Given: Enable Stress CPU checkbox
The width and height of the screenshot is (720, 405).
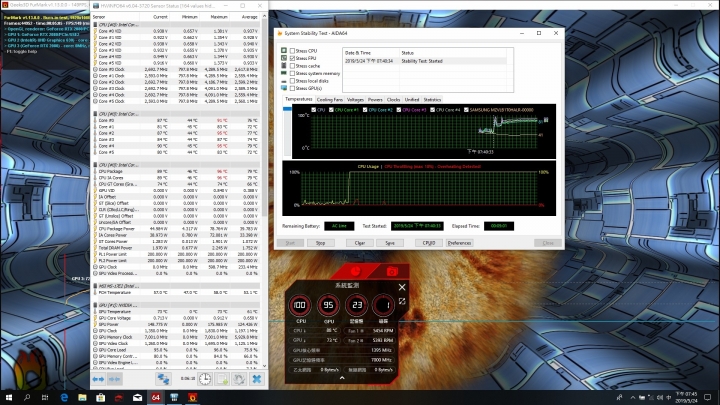Looking at the screenshot, I should (x=292, y=51).
